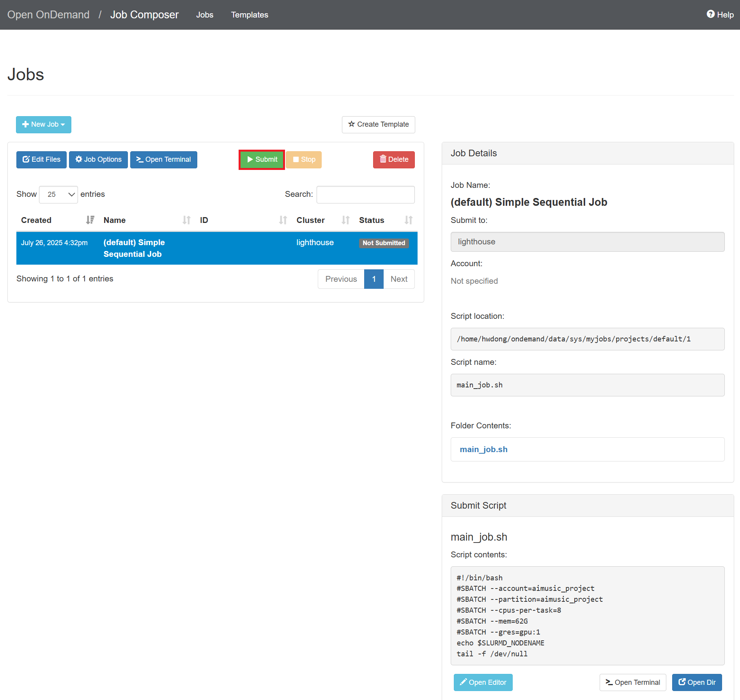Image resolution: width=740 pixels, height=700 pixels.
Task: Open Editor for main_job.sh script
Action: (483, 682)
